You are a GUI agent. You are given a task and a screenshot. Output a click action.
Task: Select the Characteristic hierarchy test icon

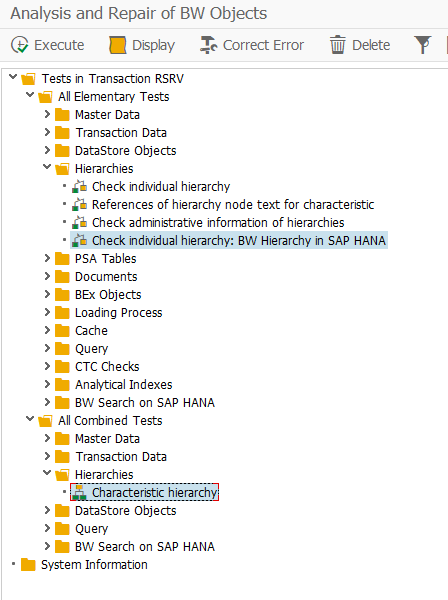(x=80, y=492)
